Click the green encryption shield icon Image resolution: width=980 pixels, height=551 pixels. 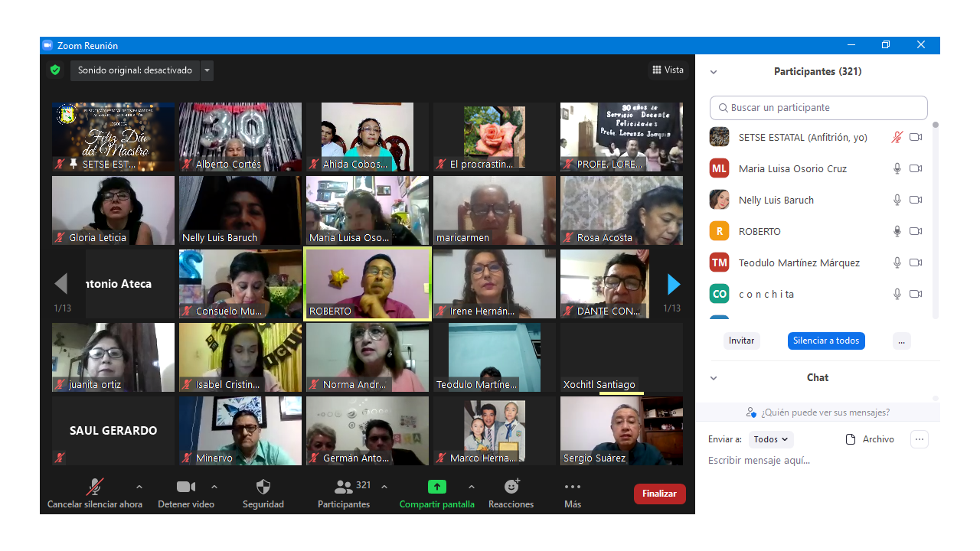[55, 70]
